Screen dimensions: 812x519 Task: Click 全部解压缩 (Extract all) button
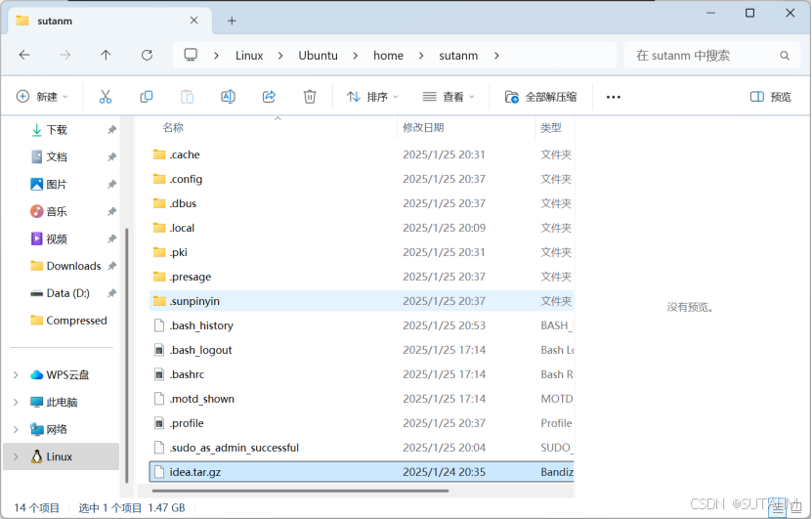pyautogui.click(x=541, y=97)
